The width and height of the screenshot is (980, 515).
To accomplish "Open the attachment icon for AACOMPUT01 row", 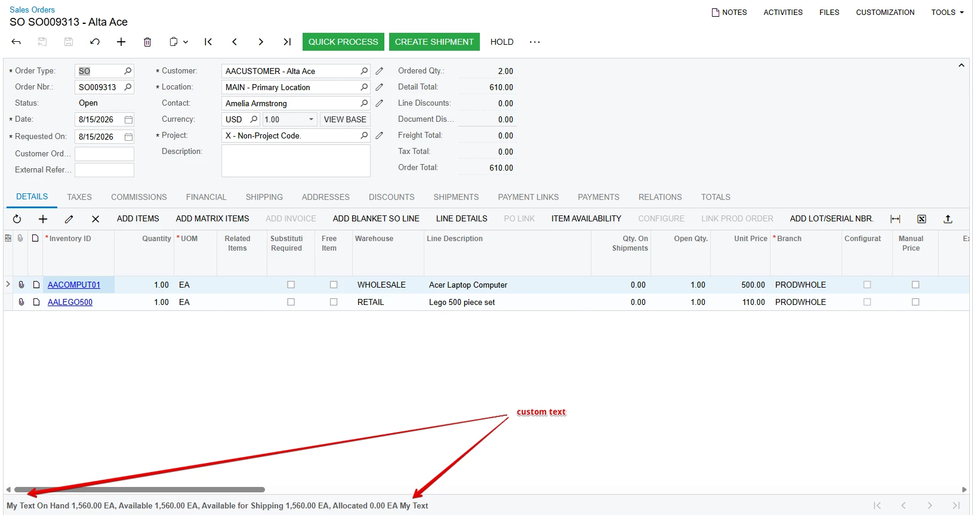I will (x=21, y=285).
